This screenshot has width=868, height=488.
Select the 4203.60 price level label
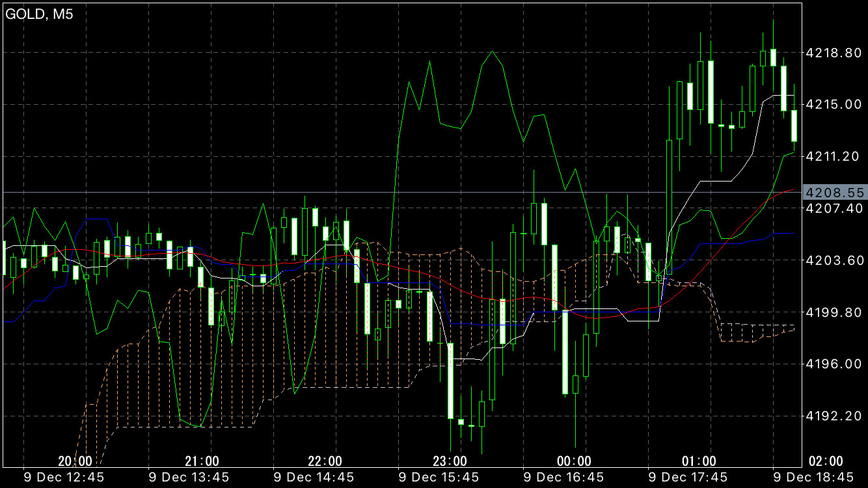click(834, 260)
